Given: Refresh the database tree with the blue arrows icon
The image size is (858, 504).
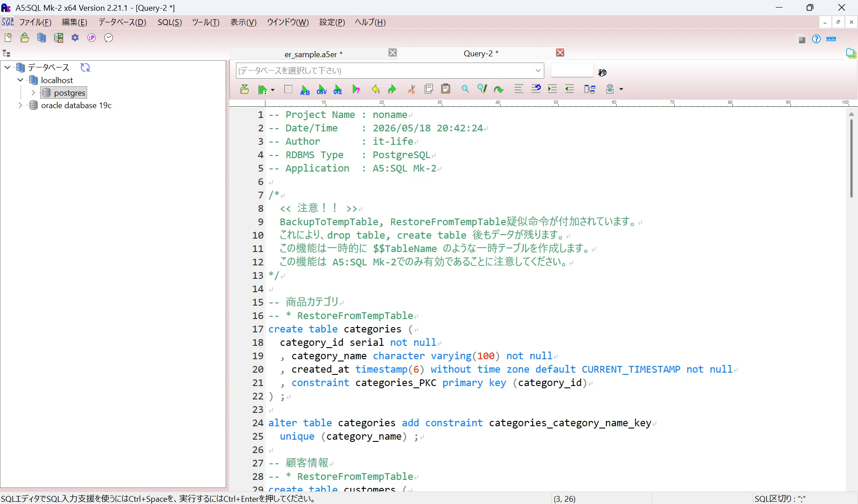Looking at the screenshot, I should pos(85,67).
